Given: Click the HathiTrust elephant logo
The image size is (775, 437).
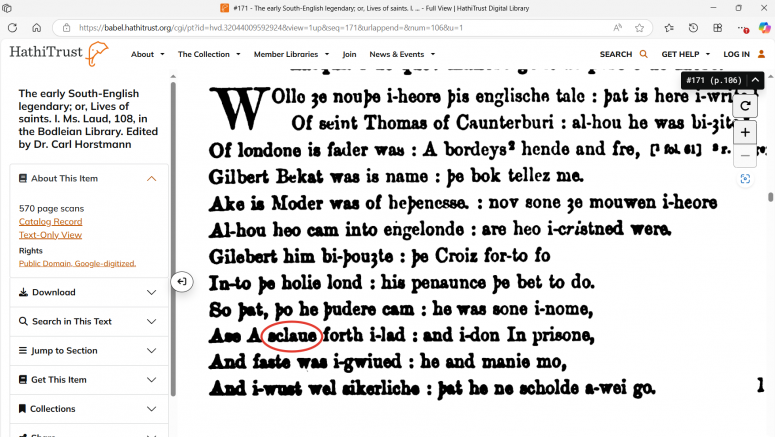Looking at the screenshot, I should [x=97, y=53].
